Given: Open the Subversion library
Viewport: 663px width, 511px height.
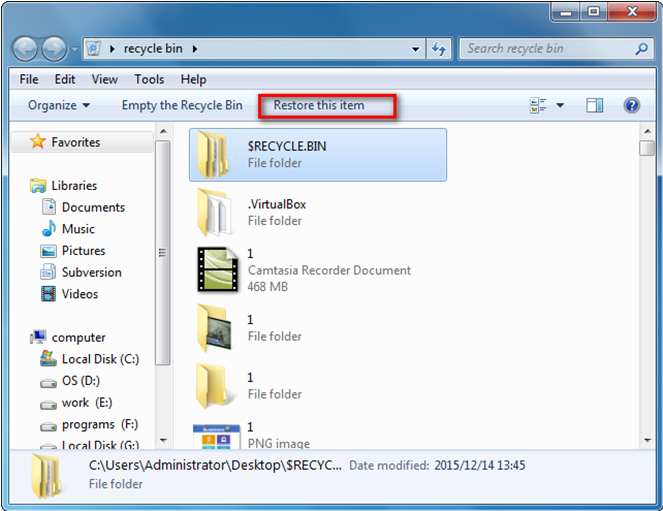Looking at the screenshot, I should point(92,273).
